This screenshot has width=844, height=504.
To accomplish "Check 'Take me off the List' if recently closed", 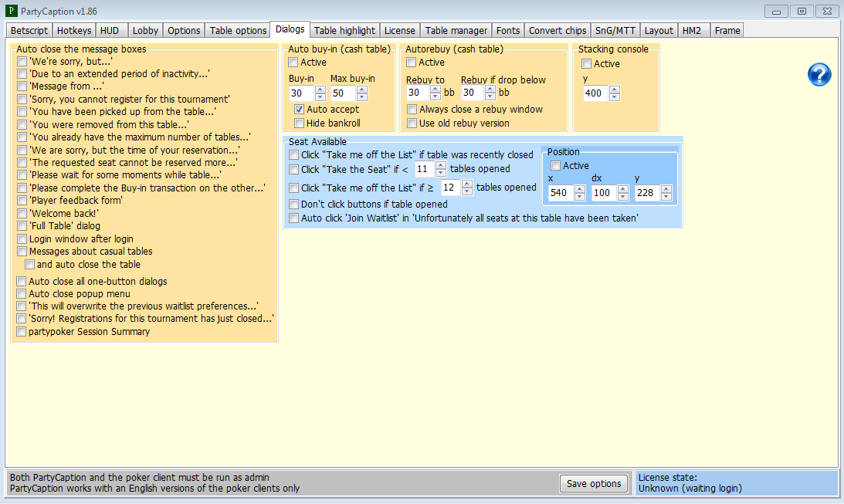I will (x=294, y=154).
